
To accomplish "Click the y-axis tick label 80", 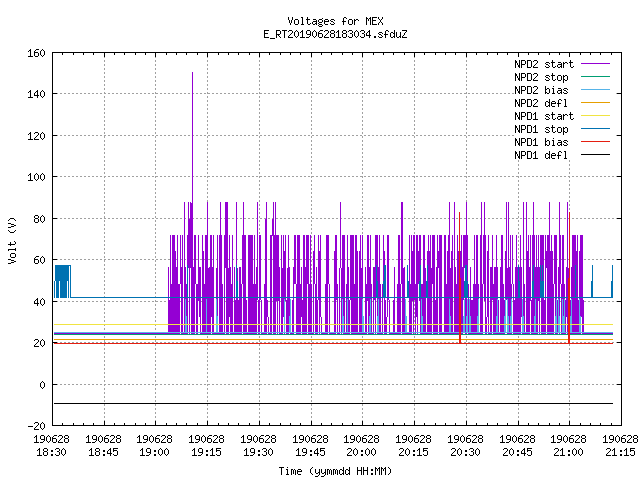I will (x=39, y=219).
